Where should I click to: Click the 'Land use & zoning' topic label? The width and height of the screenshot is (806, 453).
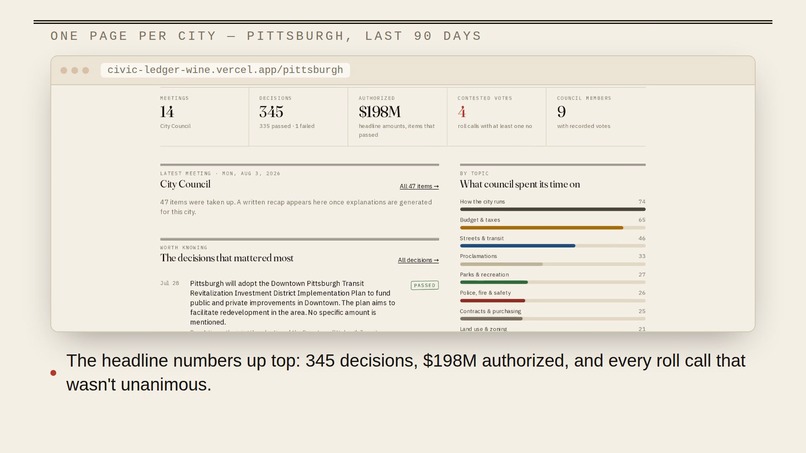point(483,329)
